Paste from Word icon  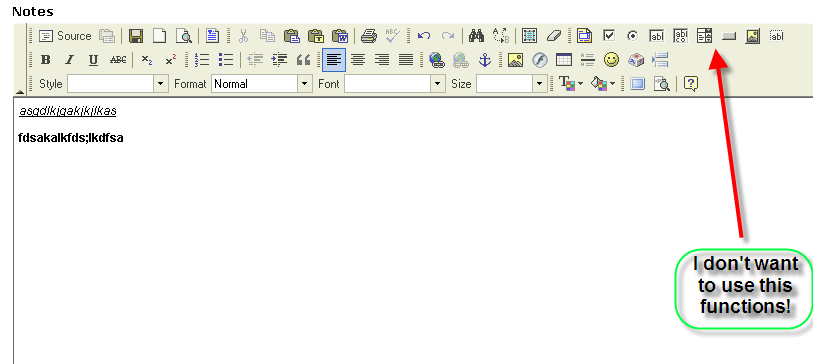340,36
